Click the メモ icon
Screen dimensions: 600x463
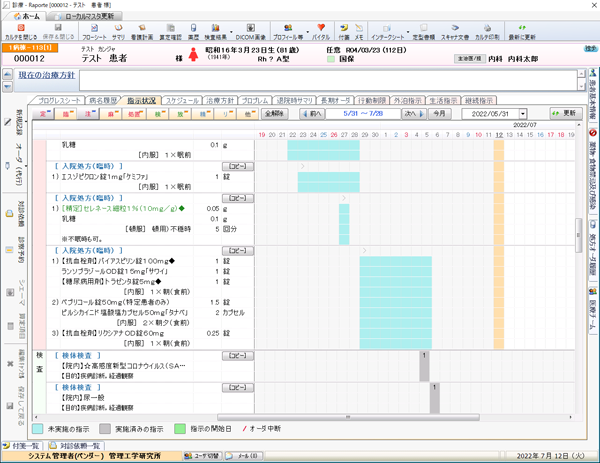click(x=359, y=31)
